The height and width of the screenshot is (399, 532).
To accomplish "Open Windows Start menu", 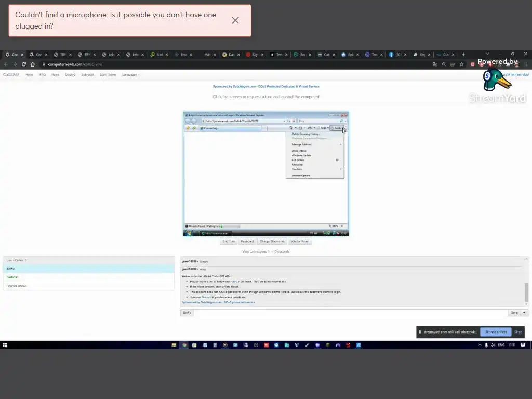I will [5, 345].
